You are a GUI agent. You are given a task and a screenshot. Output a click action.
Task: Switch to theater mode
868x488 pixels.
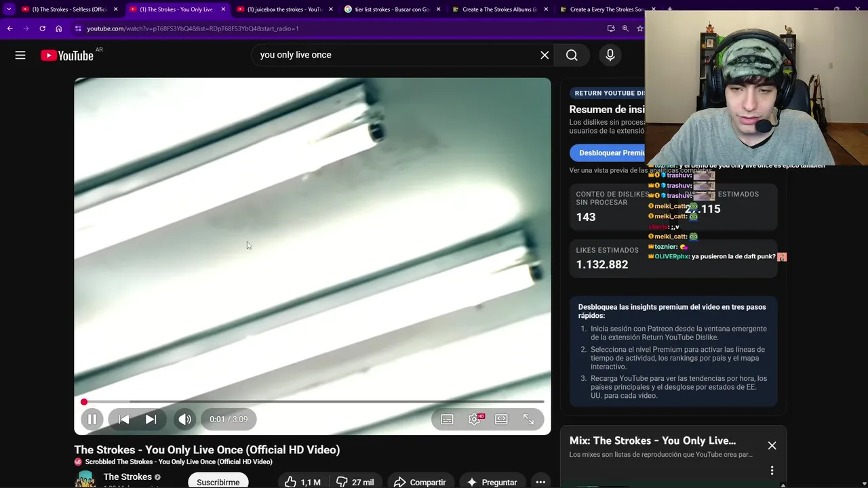[501, 420]
